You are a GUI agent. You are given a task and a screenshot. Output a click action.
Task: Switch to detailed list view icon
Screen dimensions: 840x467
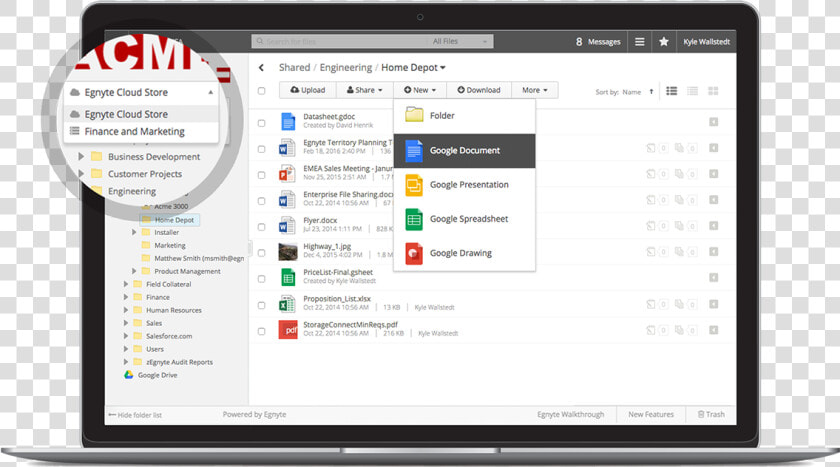click(671, 91)
